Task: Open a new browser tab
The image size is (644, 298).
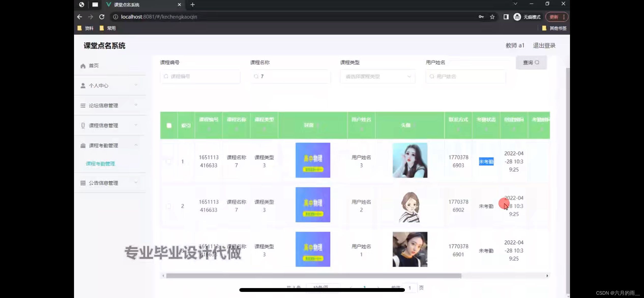Action: click(x=193, y=5)
